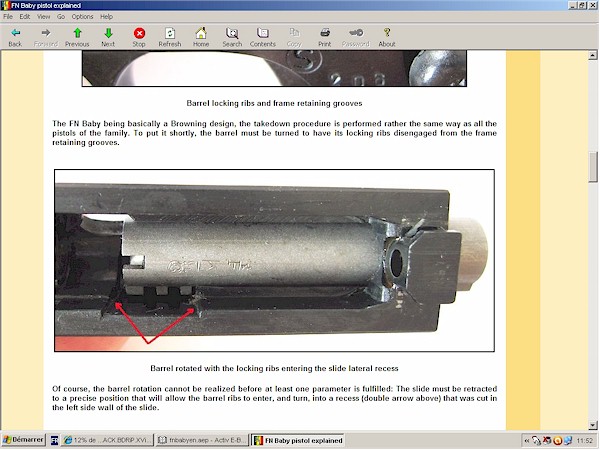600x450 pixels.
Task: Refresh the current page
Action: pyautogui.click(x=170, y=37)
